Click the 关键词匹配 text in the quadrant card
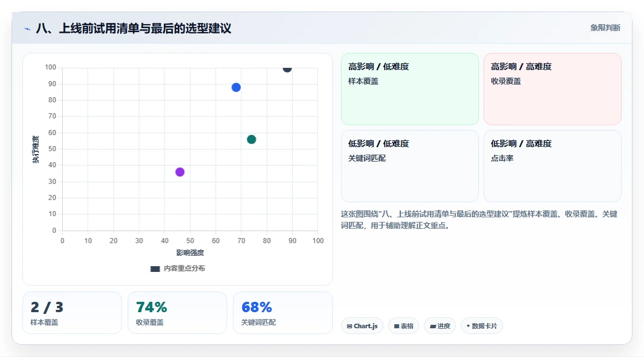The width and height of the screenshot is (644, 357). coord(367,158)
